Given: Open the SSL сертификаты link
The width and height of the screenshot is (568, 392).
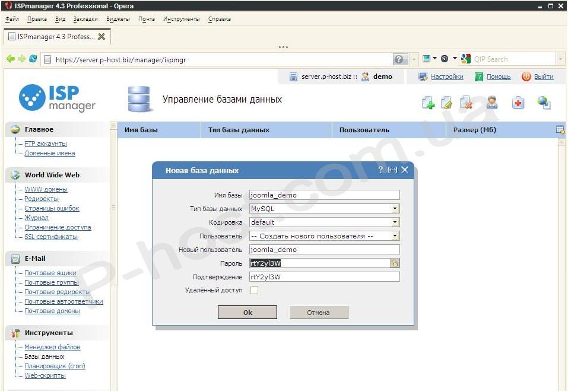Looking at the screenshot, I should point(51,237).
